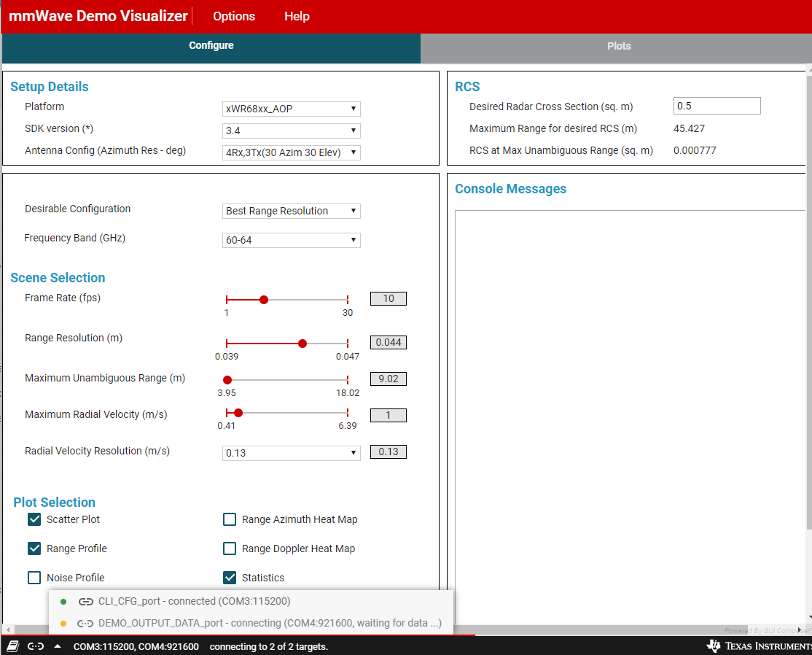Click the CLI_CFG_port link icon

click(x=85, y=602)
